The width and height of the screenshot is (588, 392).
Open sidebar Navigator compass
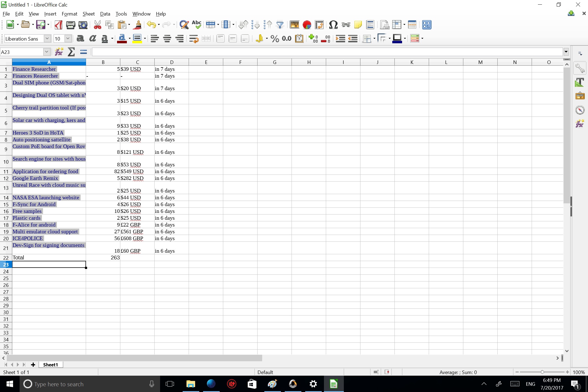click(x=580, y=110)
